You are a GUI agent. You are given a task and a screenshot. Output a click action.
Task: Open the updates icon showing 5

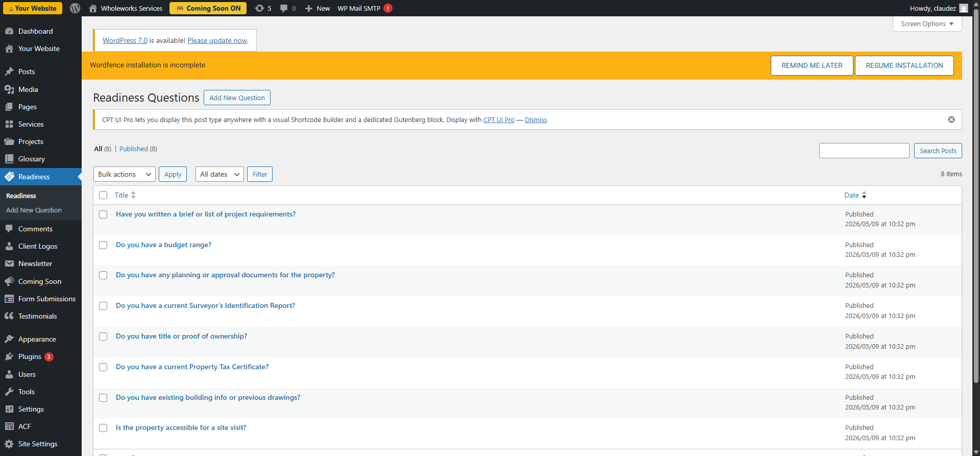pos(260,8)
